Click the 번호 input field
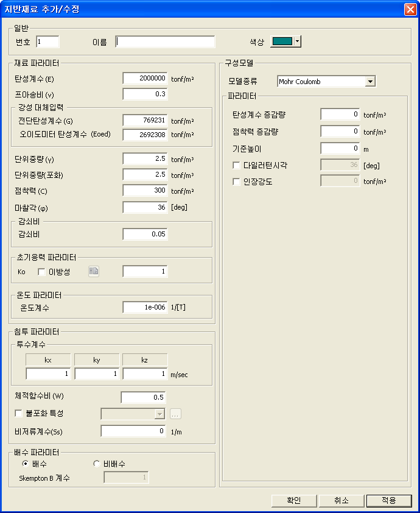 47,42
